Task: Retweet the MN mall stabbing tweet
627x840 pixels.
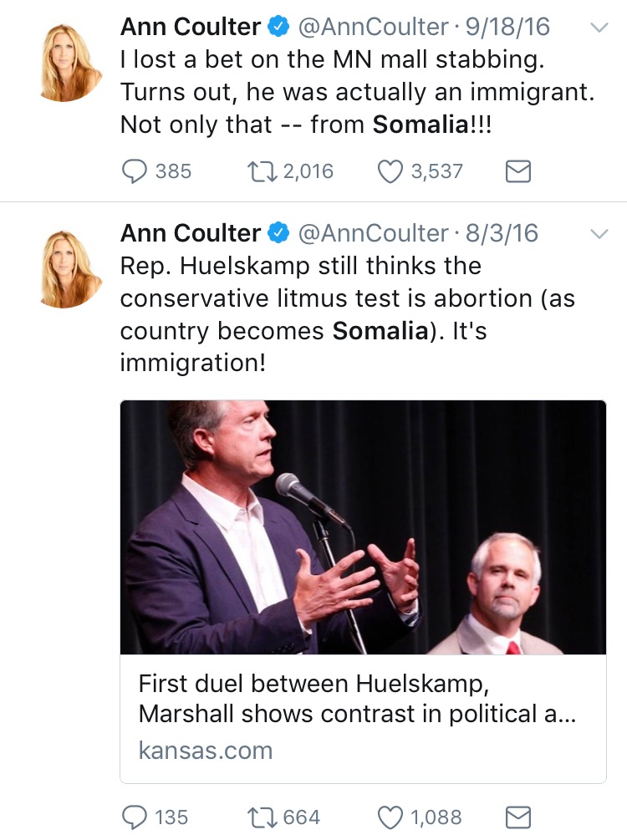Action: point(262,172)
